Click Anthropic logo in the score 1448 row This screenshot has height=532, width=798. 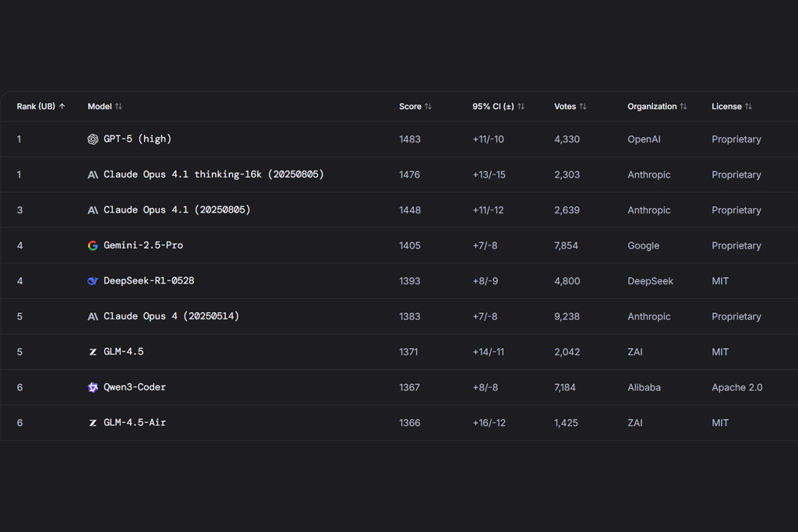click(x=93, y=210)
